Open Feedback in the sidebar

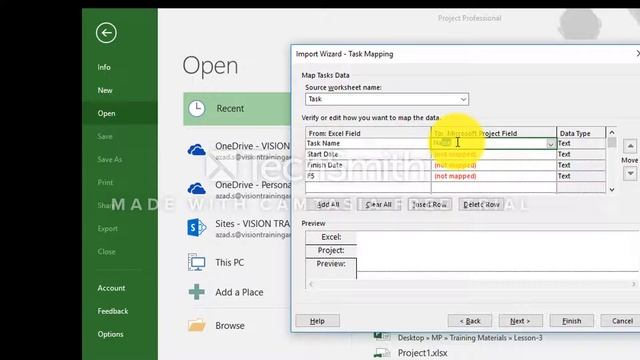(x=113, y=311)
